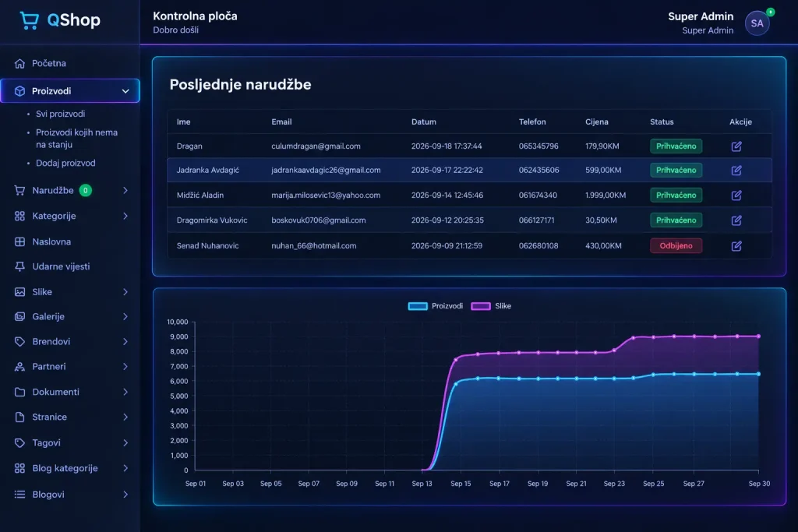The height and width of the screenshot is (532, 798).
Task: Click email culumdragan@gmail.com
Action: click(316, 146)
